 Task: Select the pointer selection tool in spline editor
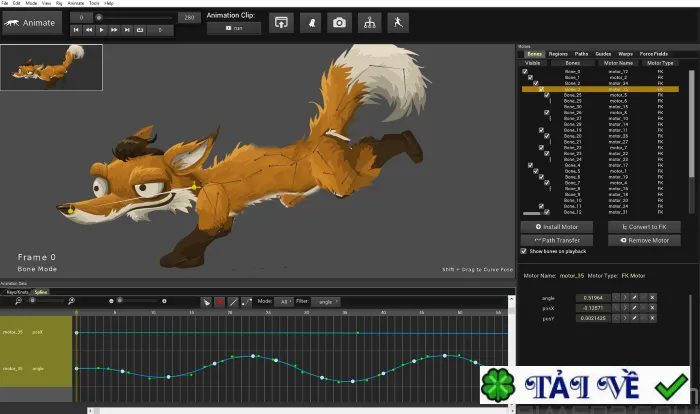pyautogui.click(x=206, y=302)
